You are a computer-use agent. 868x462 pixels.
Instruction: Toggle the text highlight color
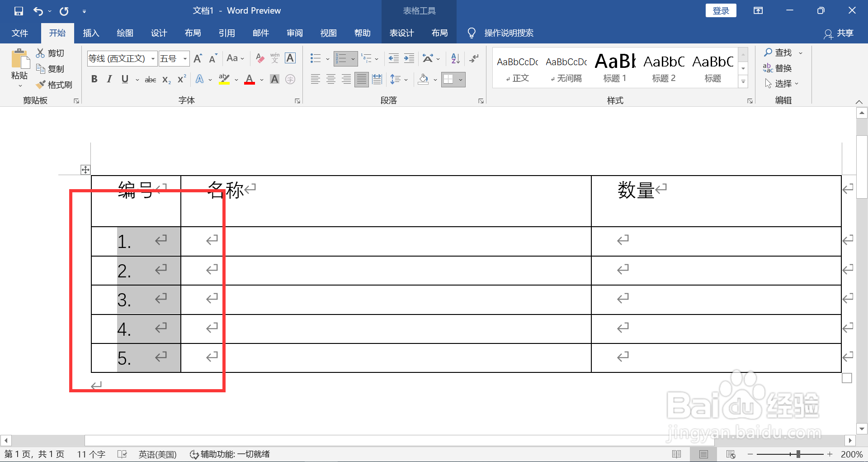point(224,79)
